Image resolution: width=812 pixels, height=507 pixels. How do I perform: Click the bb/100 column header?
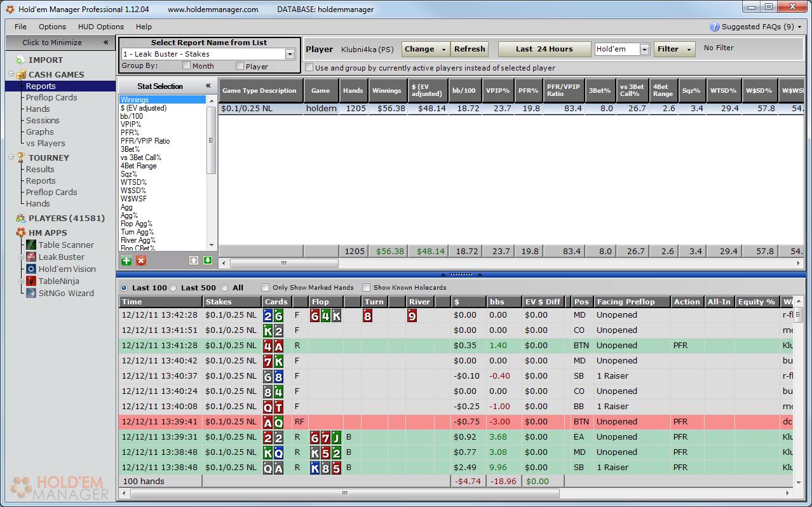click(x=464, y=90)
